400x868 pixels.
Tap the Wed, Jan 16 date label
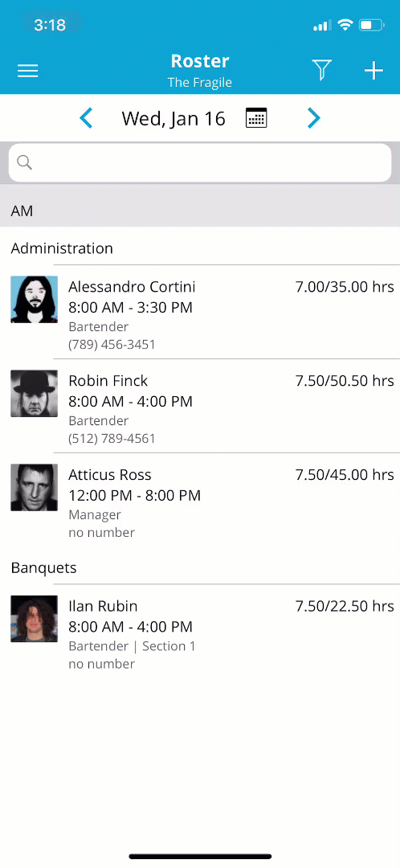click(173, 118)
